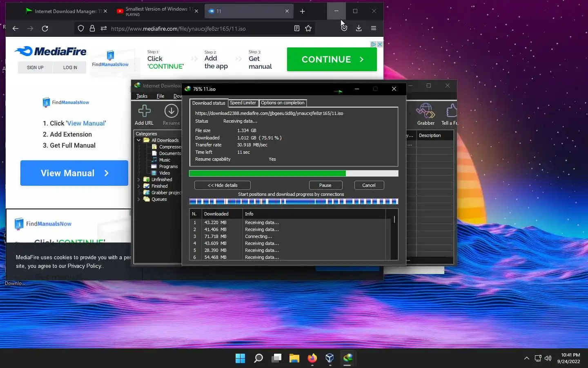Screen dimensions: 588x368
Task: Open Windows Start menu
Action: coord(241,359)
